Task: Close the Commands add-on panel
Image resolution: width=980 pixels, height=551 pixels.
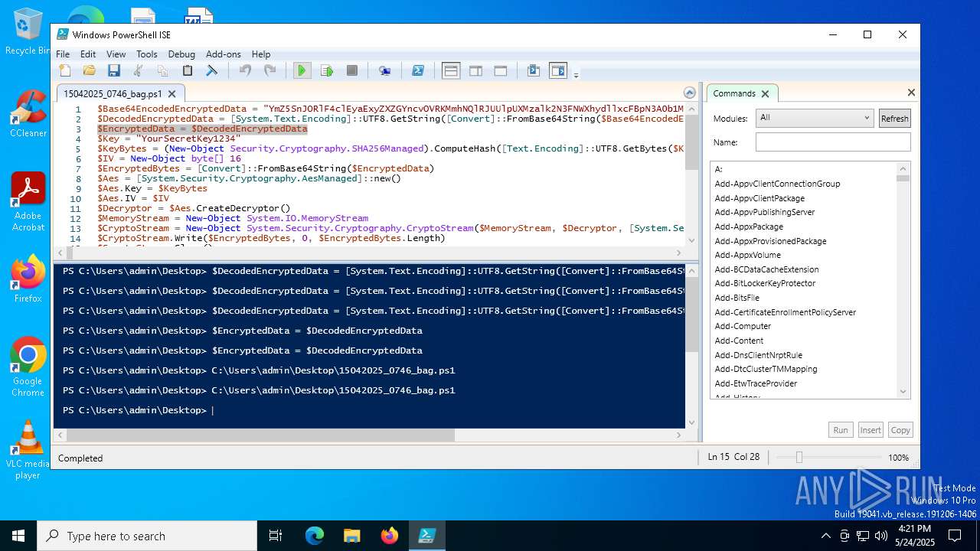Action: pos(911,93)
